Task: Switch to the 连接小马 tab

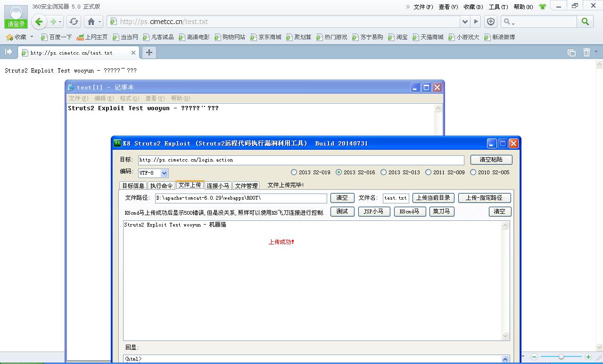Action: 218,186
